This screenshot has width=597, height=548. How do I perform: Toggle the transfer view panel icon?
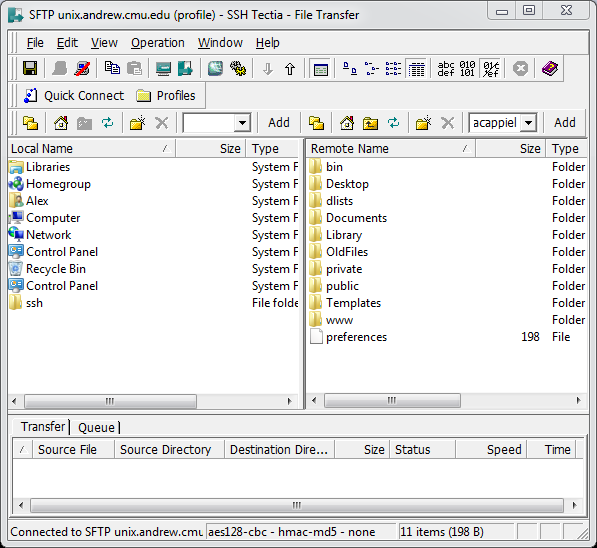pos(321,69)
